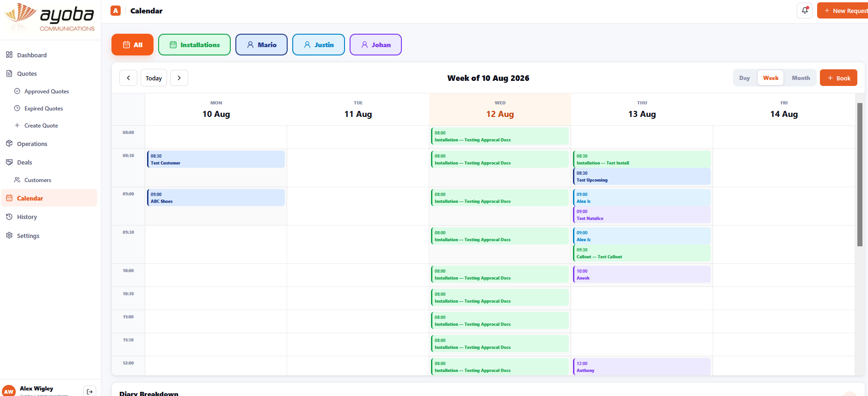
Task: Click the logout icon beside Alex Wigley
Action: coord(90,391)
